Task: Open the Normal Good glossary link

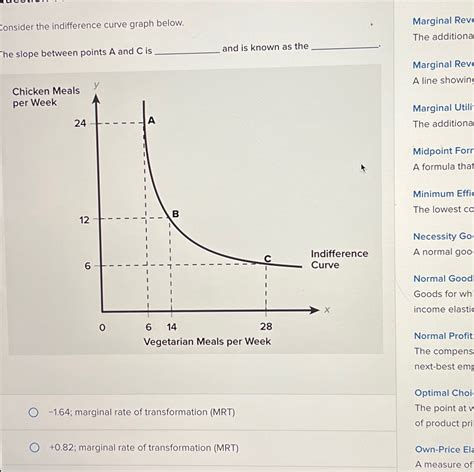Action: [x=444, y=279]
